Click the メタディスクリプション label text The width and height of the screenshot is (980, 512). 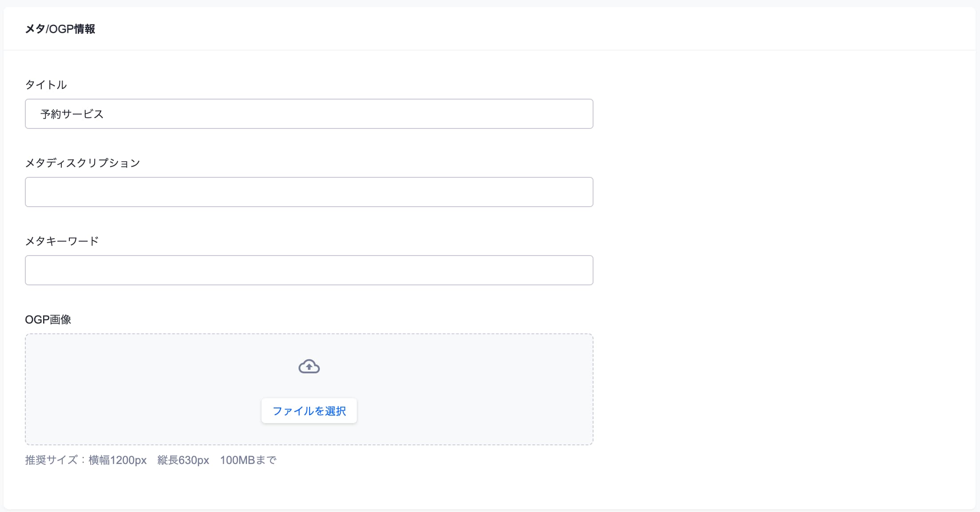(x=83, y=162)
